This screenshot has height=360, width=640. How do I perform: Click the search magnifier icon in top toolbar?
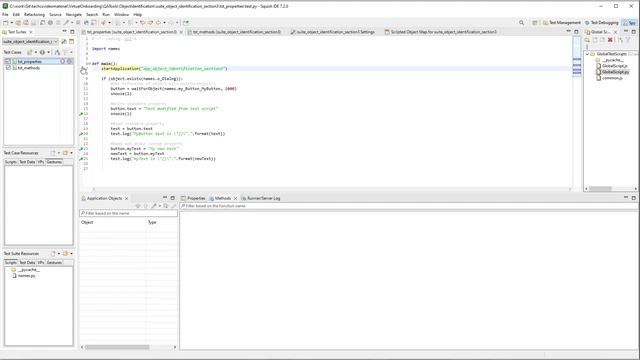coord(521,23)
